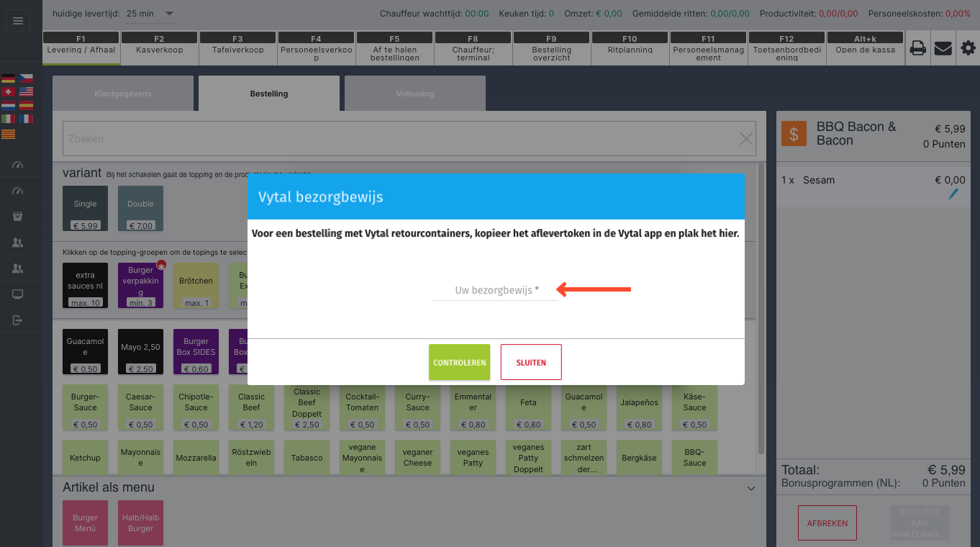Open F5 Af te halen bestellingen
Image resolution: width=980 pixels, height=547 pixels.
tap(394, 48)
